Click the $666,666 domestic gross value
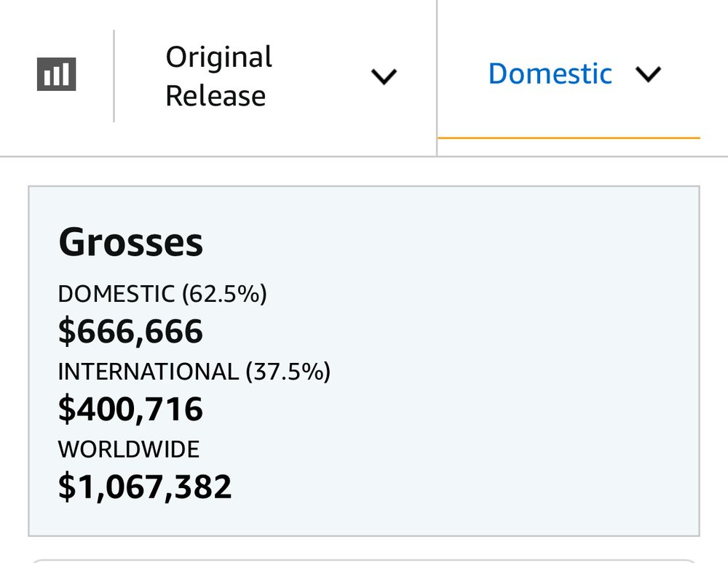 tap(130, 332)
